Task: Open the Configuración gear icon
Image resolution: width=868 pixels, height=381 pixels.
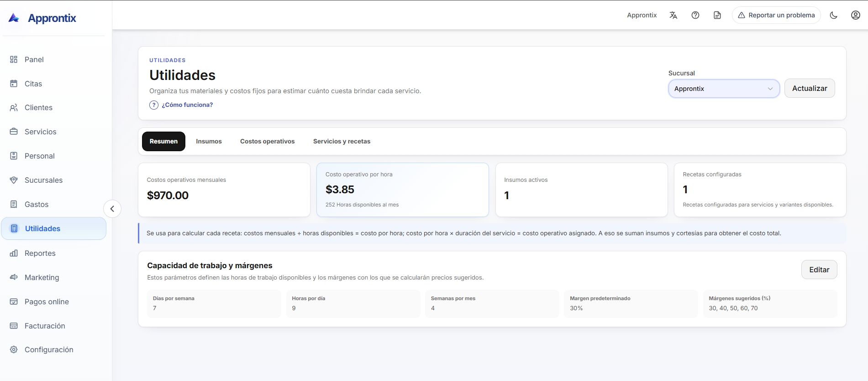Action: (14, 349)
